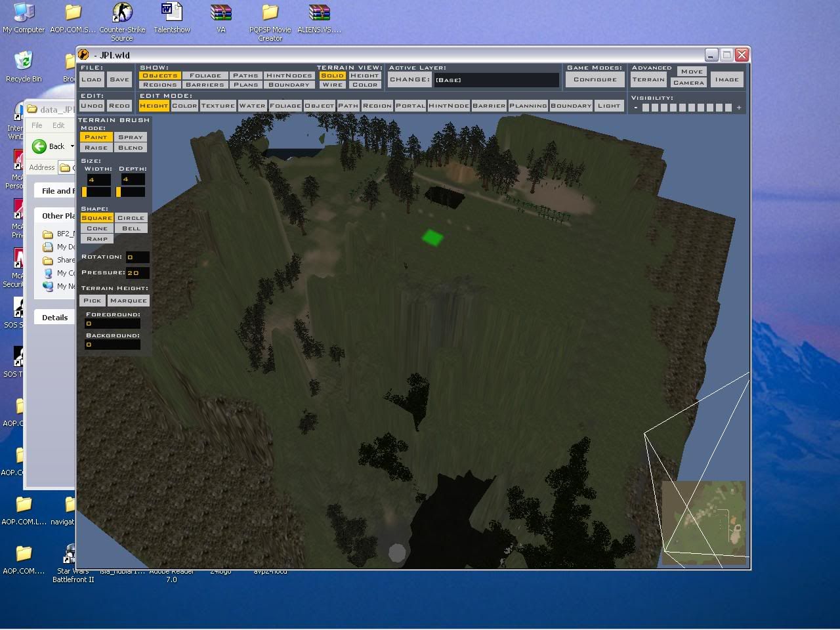
Task: Click the Camera button in Advanced
Action: [x=688, y=83]
